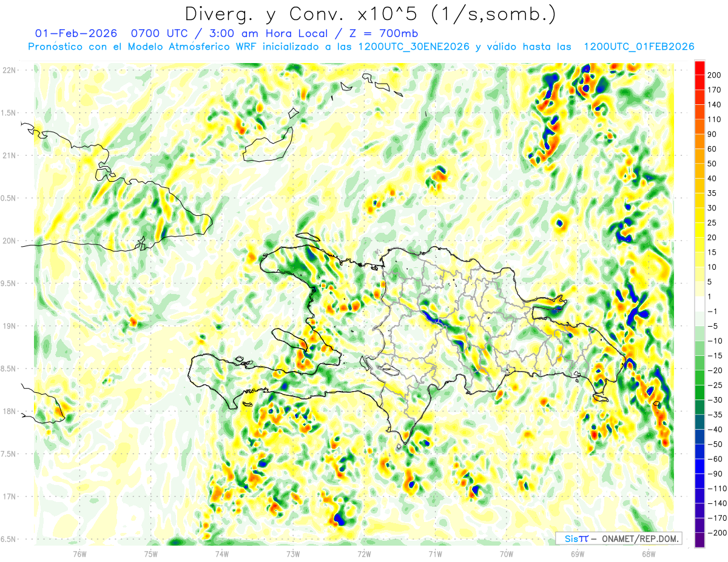Click the '72W' longitude axis label
This screenshot has height=562, width=728.
tap(364, 553)
